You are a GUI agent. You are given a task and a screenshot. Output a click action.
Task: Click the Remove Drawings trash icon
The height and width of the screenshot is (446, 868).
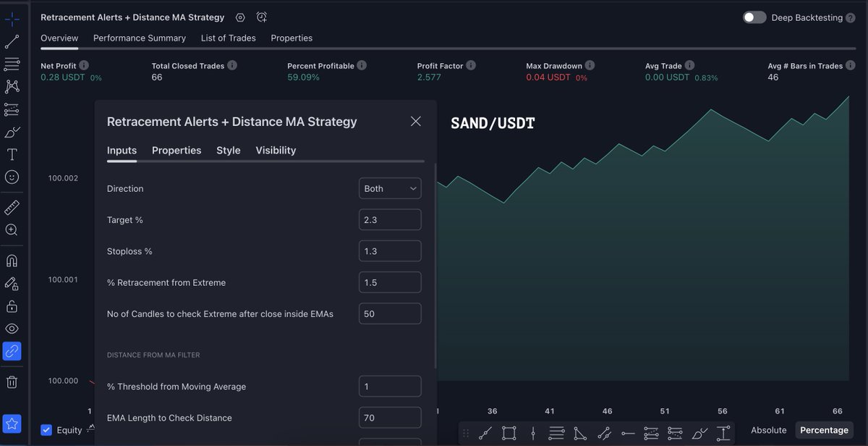tap(12, 382)
